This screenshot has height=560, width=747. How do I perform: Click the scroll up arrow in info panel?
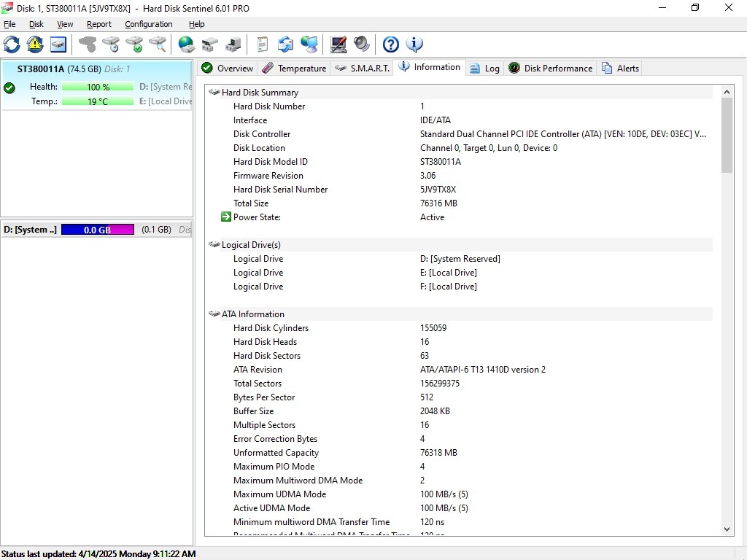pos(727,92)
